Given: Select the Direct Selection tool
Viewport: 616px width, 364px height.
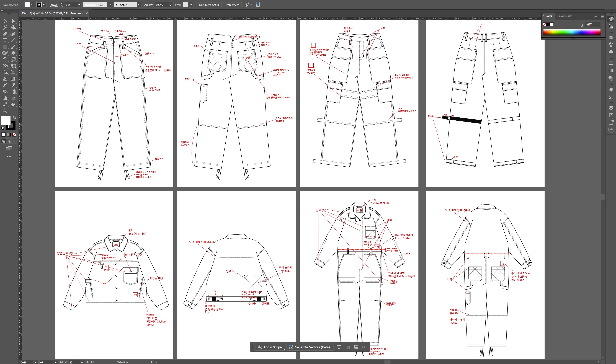Looking at the screenshot, I should click(x=13, y=21).
